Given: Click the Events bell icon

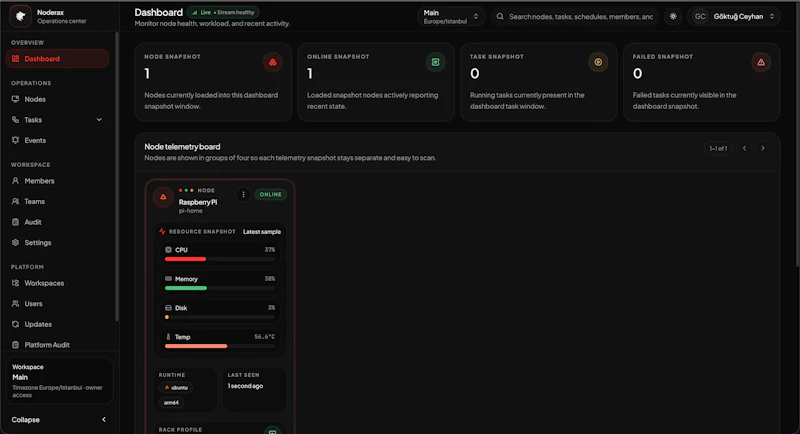Looking at the screenshot, I should click(15, 140).
